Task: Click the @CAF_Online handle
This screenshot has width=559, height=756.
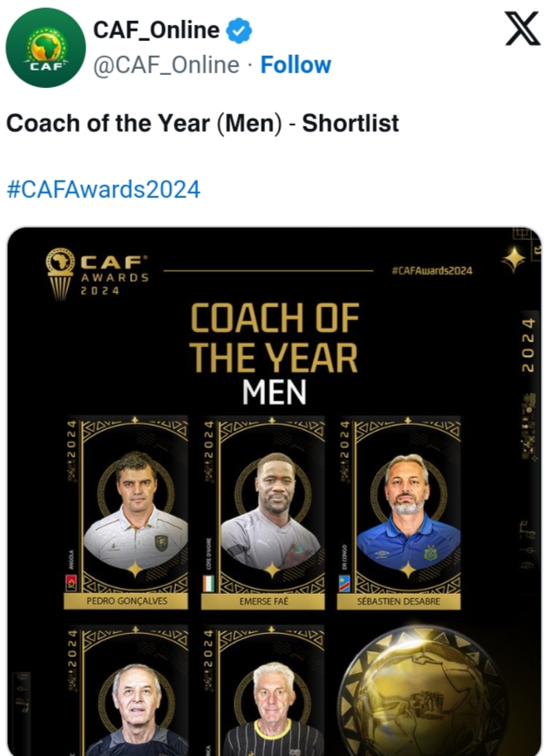Action: (166, 65)
